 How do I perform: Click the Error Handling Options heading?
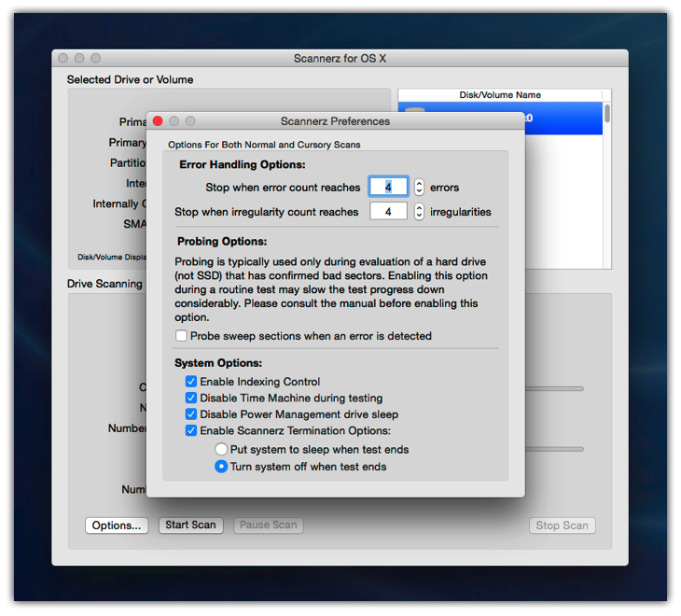coord(243,164)
